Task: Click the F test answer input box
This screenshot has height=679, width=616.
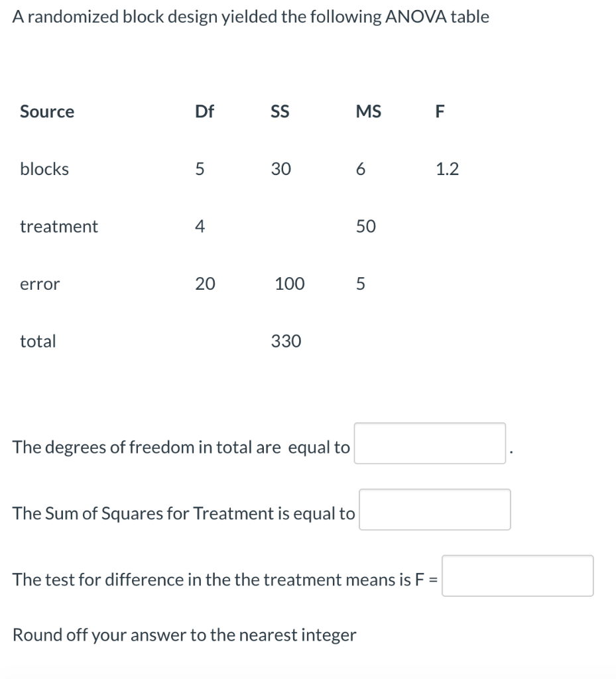Action: [x=517, y=576]
